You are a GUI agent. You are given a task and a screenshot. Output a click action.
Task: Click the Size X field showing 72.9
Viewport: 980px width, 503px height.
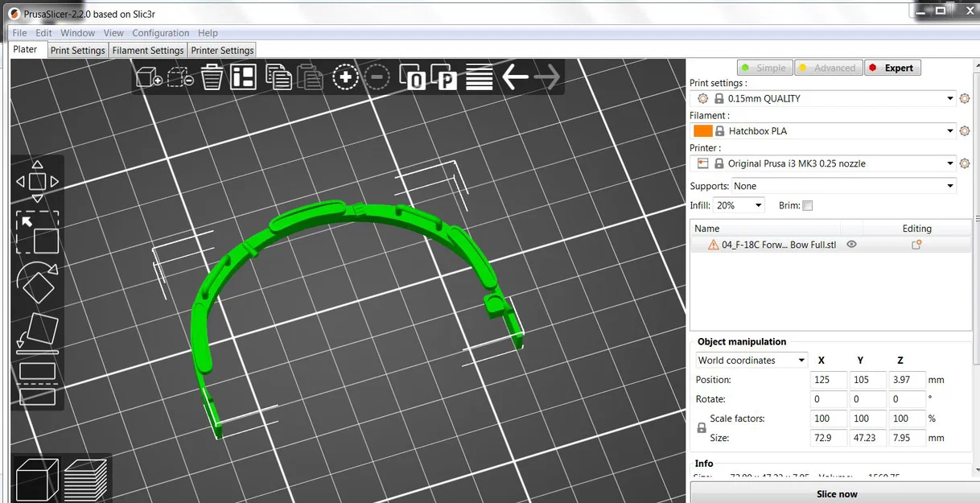[x=829, y=438]
